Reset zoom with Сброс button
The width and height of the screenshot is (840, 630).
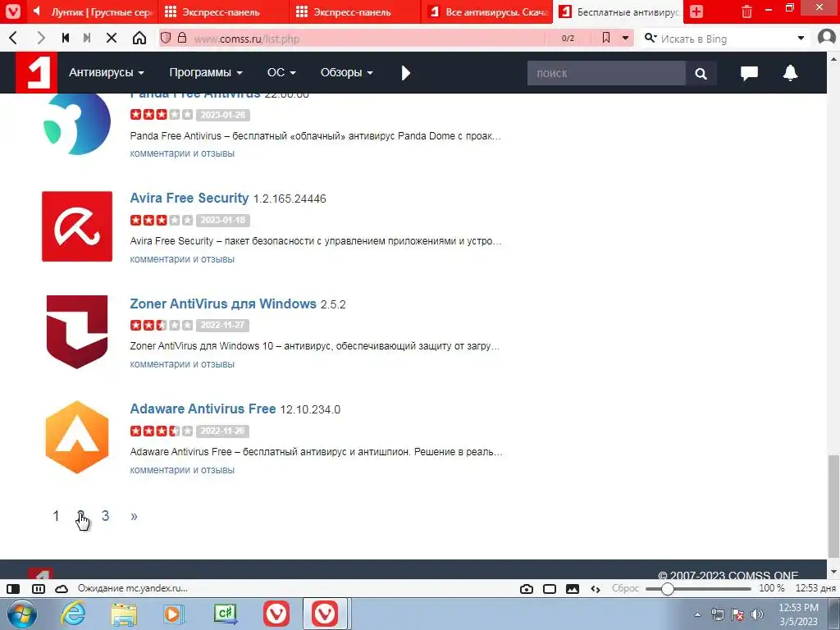click(625, 588)
